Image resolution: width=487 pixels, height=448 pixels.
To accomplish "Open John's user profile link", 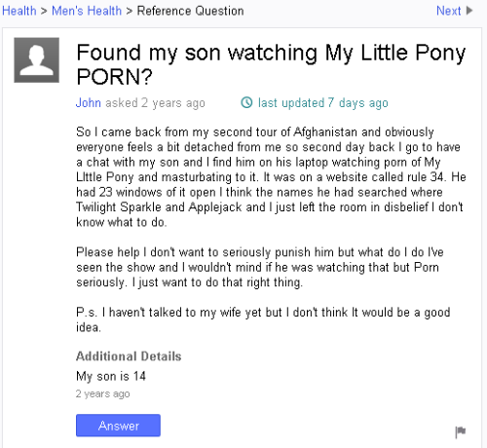I will [89, 102].
